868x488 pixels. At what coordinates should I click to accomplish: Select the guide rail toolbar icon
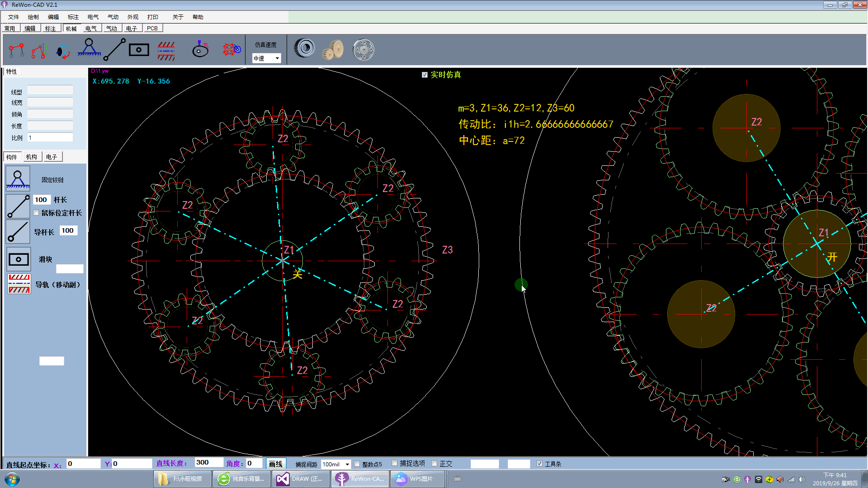(166, 51)
